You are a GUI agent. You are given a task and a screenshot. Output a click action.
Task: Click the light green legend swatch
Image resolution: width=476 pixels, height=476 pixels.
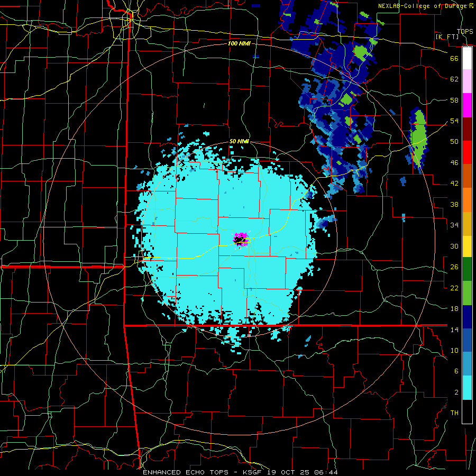tap(467, 293)
